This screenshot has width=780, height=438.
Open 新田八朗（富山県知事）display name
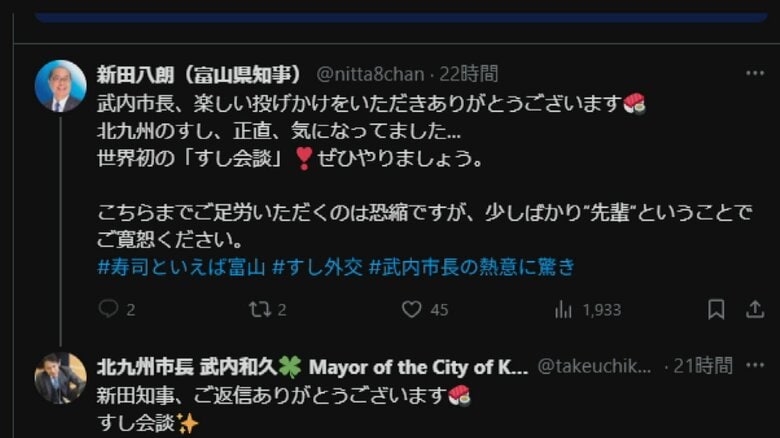(x=199, y=74)
